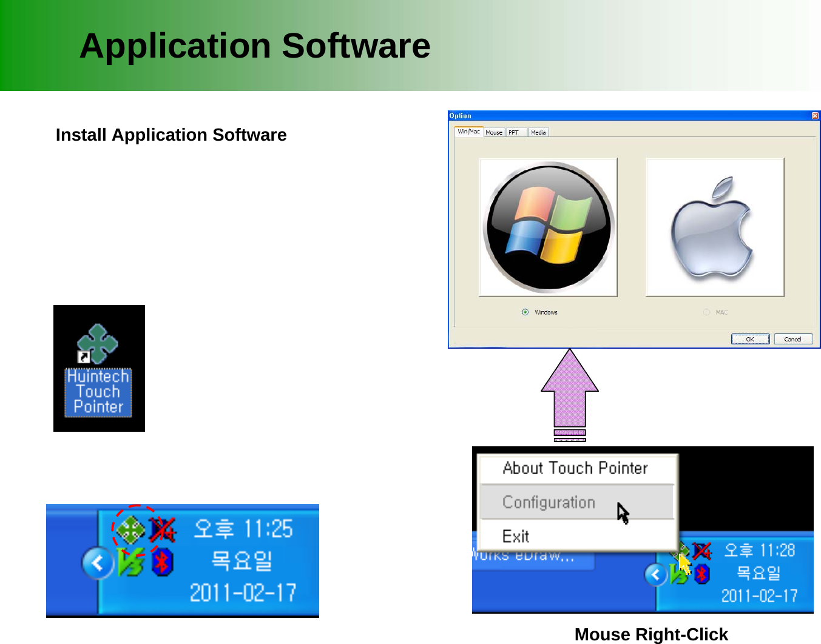This screenshot has height=644, width=821.
Task: Select the MAC radio button
Action: [706, 312]
